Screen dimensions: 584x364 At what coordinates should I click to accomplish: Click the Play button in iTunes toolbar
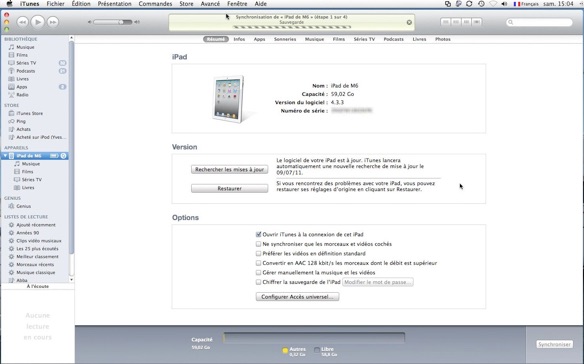click(38, 22)
